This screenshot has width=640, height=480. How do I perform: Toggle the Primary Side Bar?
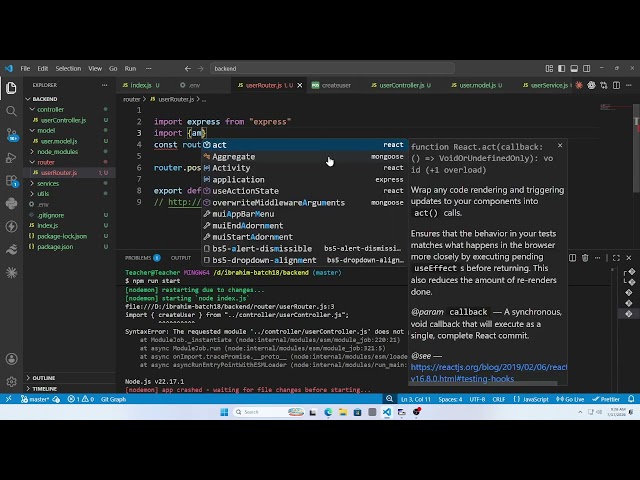click(562, 69)
